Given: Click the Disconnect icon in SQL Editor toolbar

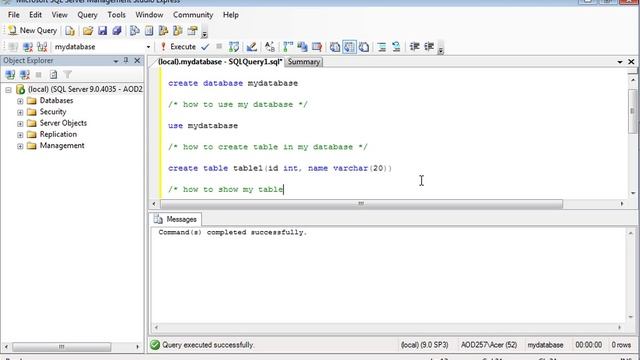Looking at the screenshot, I should 28,47.
